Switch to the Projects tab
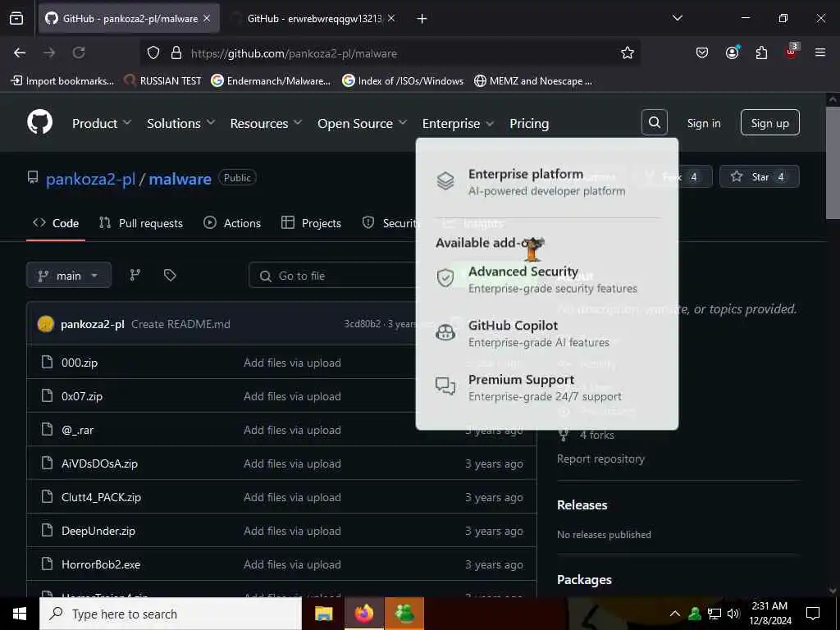This screenshot has height=630, width=840. coord(311,223)
